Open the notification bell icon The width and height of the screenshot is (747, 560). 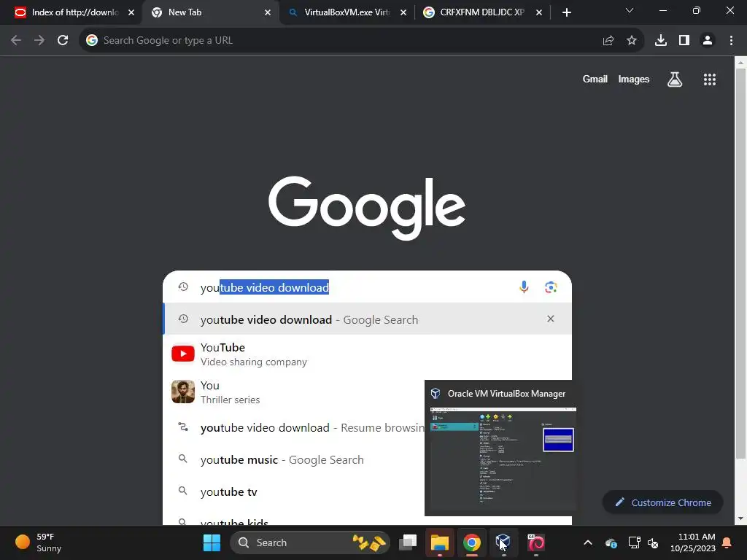coord(727,542)
